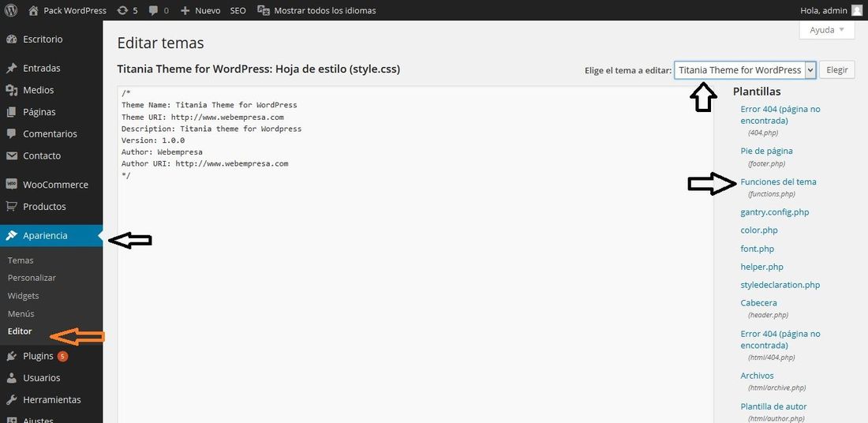Open Cabecera header template
The height and width of the screenshot is (423, 868).
tap(758, 303)
